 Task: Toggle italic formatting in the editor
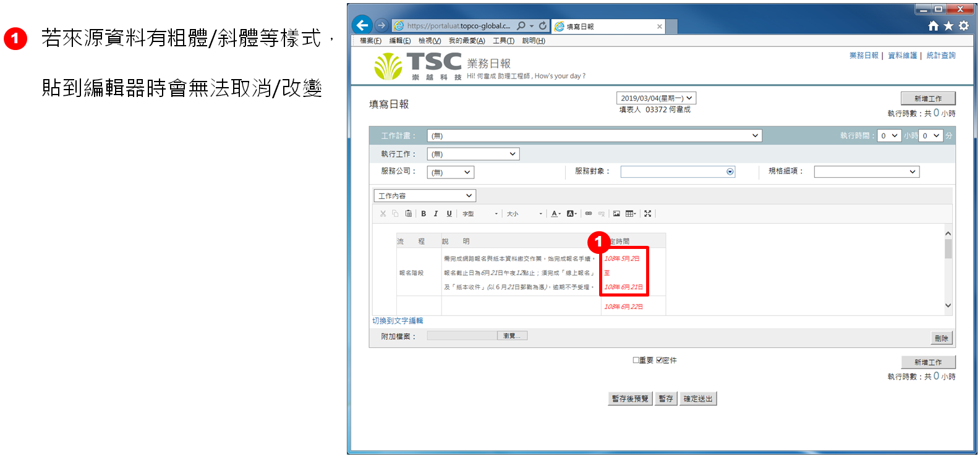[x=436, y=214]
